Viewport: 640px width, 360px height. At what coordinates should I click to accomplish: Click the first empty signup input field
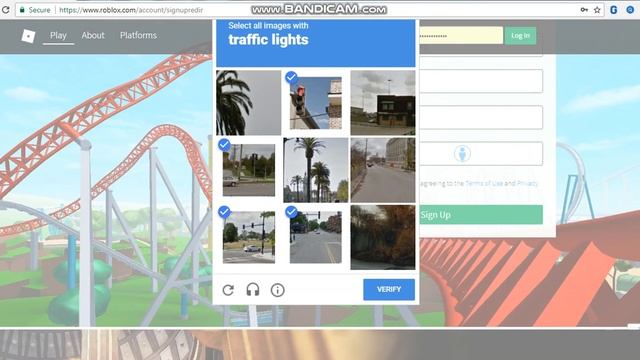[481, 81]
